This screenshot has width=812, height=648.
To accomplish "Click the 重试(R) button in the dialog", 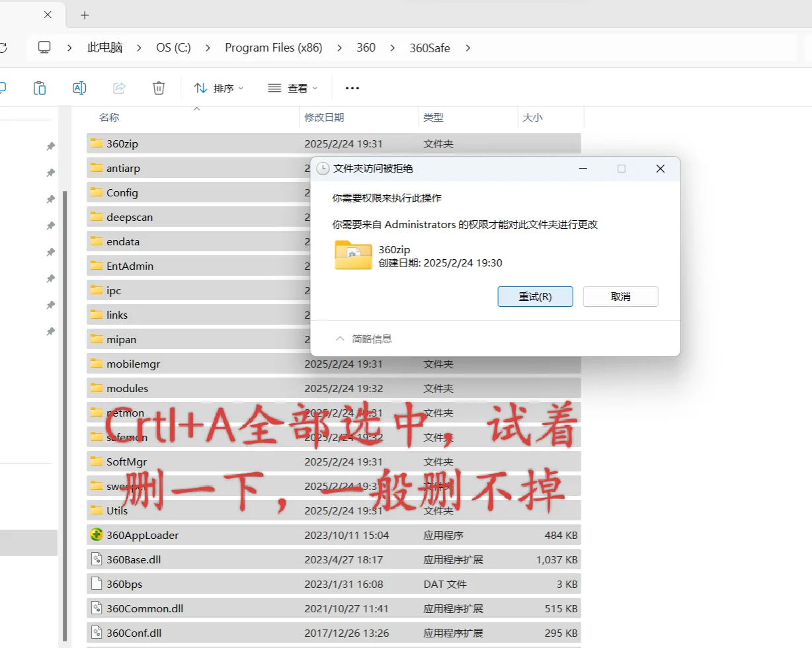I will click(535, 296).
